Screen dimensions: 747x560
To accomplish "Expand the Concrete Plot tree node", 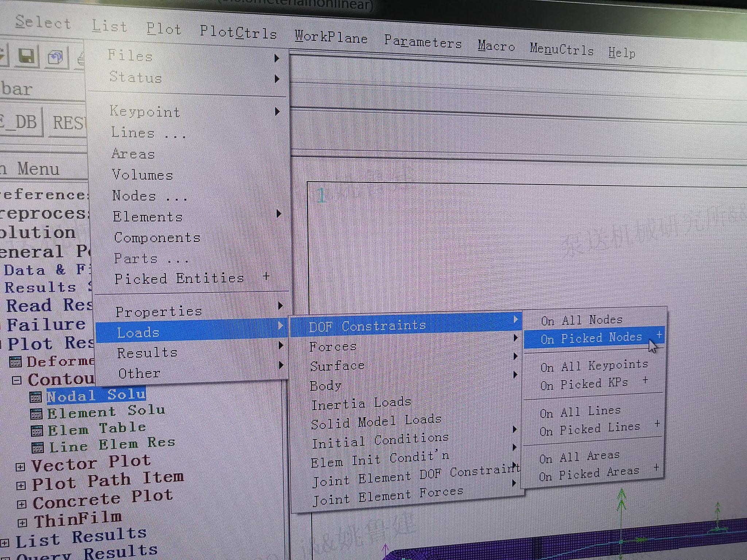I will point(22,504).
